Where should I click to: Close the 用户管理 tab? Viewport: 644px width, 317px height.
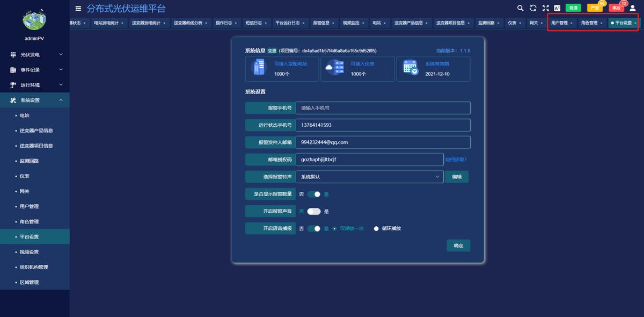(571, 23)
